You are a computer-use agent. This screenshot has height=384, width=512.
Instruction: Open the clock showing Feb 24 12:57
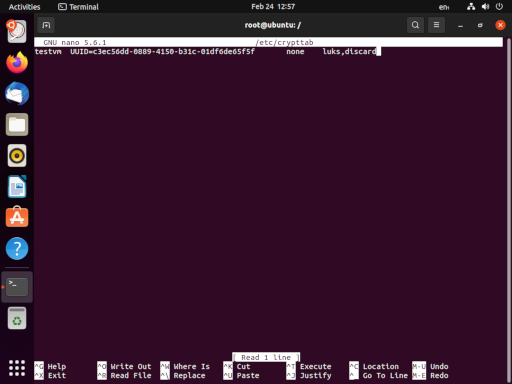pos(273,7)
